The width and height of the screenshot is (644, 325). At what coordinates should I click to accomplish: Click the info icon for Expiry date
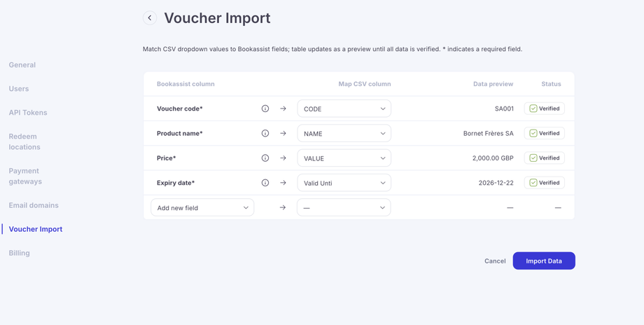[265, 183]
